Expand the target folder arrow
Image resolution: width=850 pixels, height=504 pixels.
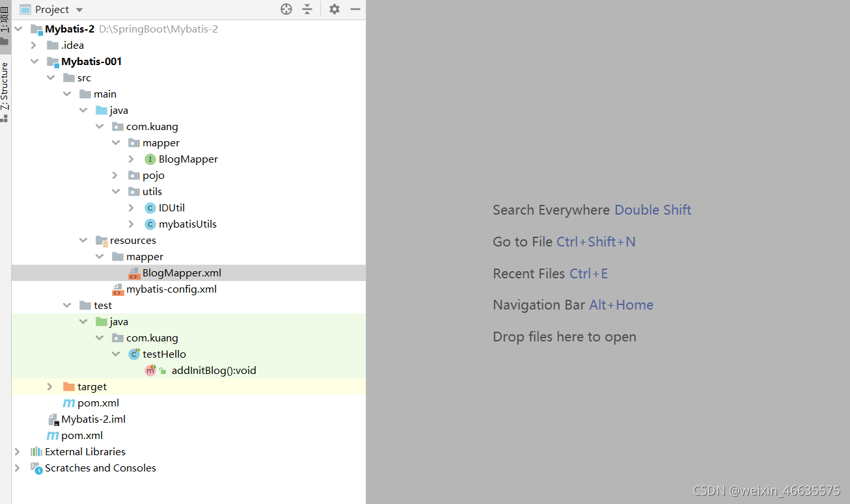pyautogui.click(x=50, y=386)
